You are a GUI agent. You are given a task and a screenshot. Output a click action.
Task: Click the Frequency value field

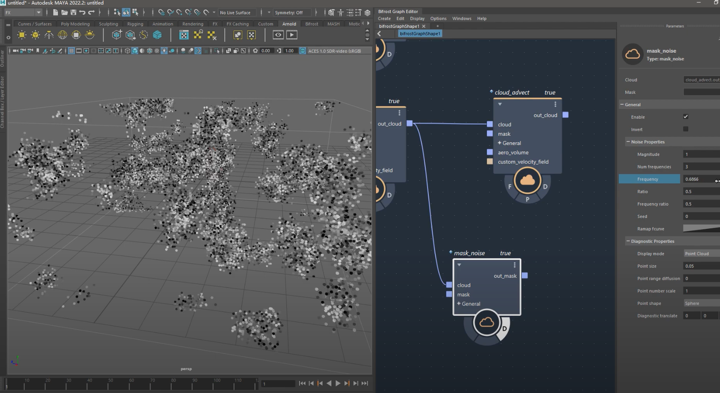(702, 179)
